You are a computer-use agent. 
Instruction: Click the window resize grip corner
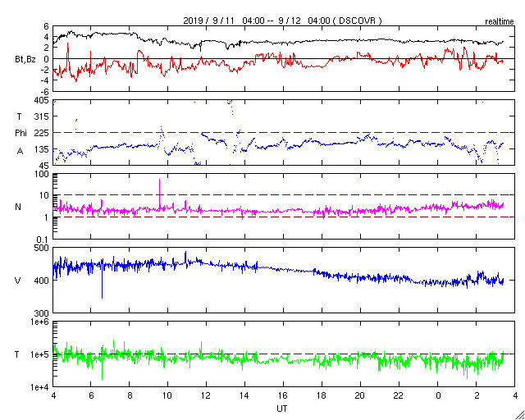coord(519,414)
